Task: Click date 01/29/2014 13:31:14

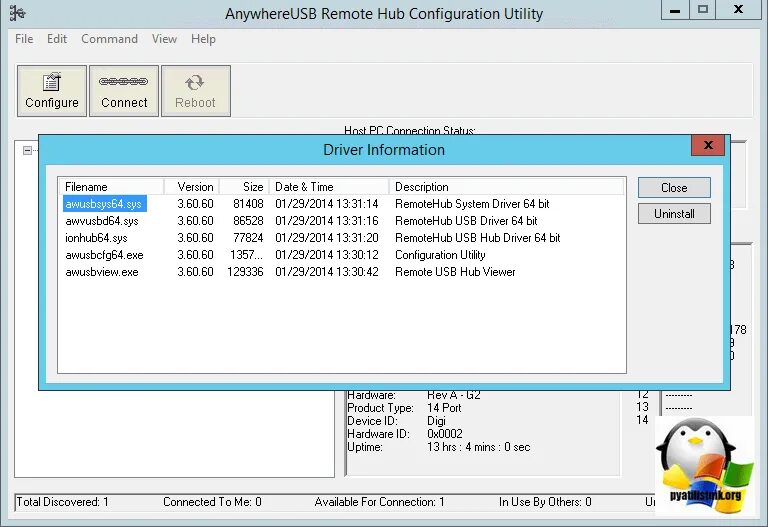Action: 327,204
